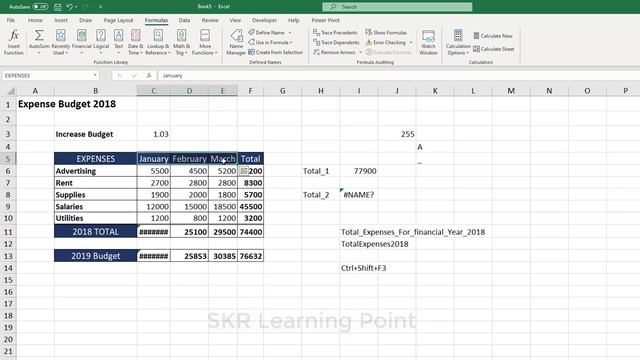Switch to the Developer tab
Screen dimensions: 640x360
[264, 20]
